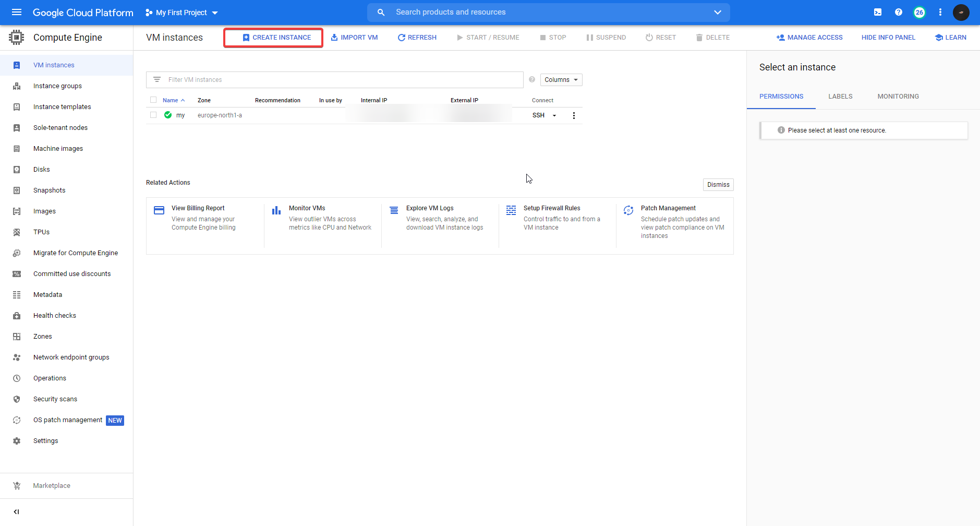Open VM instances in the sidebar
The width and height of the screenshot is (980, 526).
tap(67, 65)
